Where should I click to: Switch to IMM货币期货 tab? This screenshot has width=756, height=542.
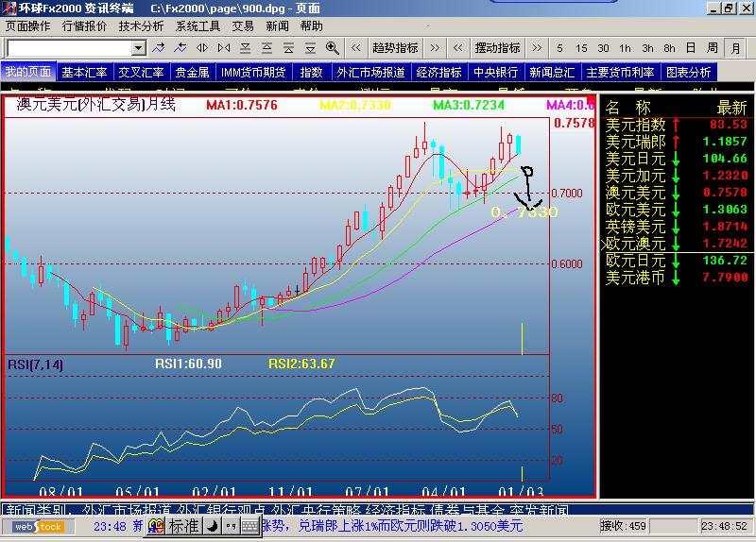click(x=253, y=73)
